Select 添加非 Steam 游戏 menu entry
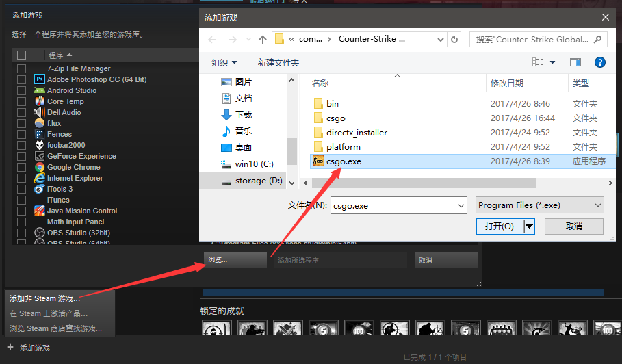 tap(44, 298)
